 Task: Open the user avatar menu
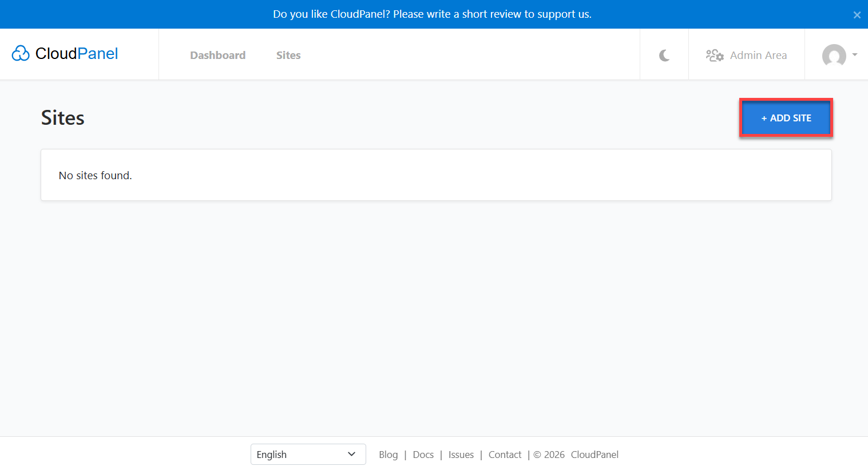click(834, 56)
